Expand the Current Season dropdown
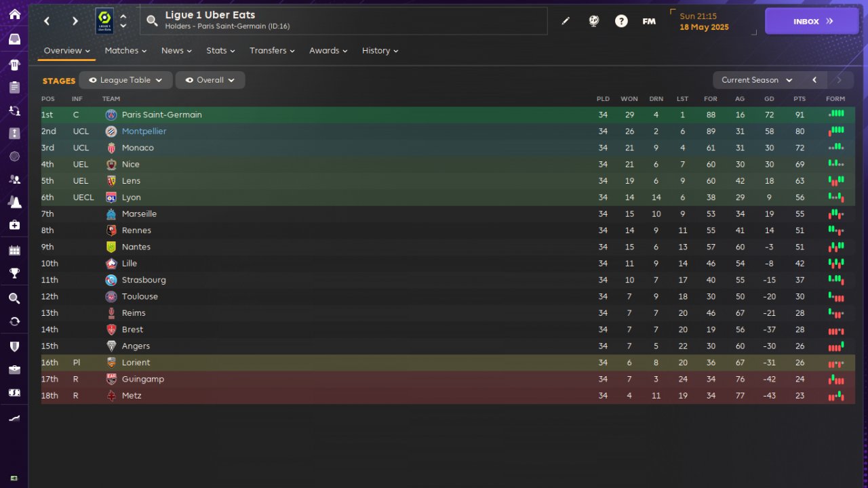868x488 pixels. (757, 80)
